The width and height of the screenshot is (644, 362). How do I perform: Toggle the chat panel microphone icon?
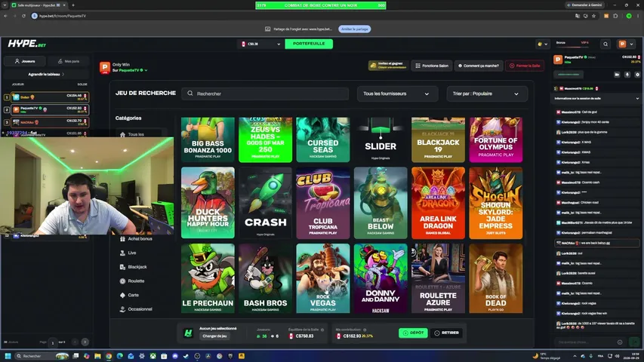pos(627,75)
